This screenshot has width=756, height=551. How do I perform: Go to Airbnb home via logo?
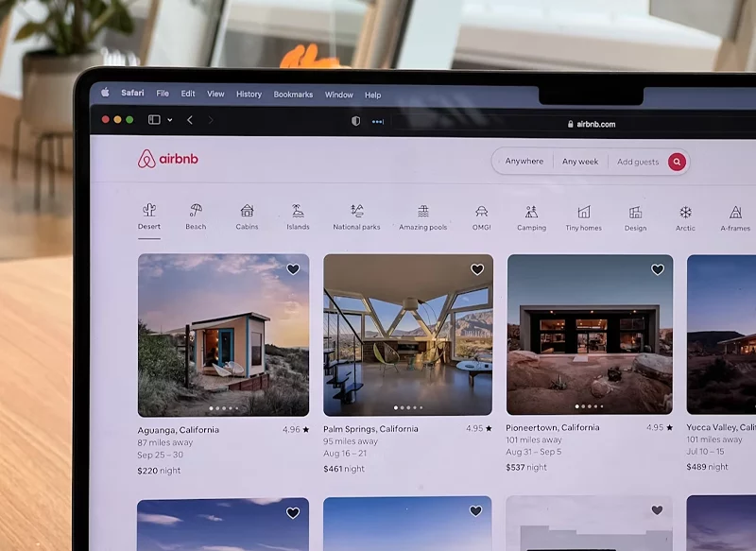pyautogui.click(x=168, y=159)
